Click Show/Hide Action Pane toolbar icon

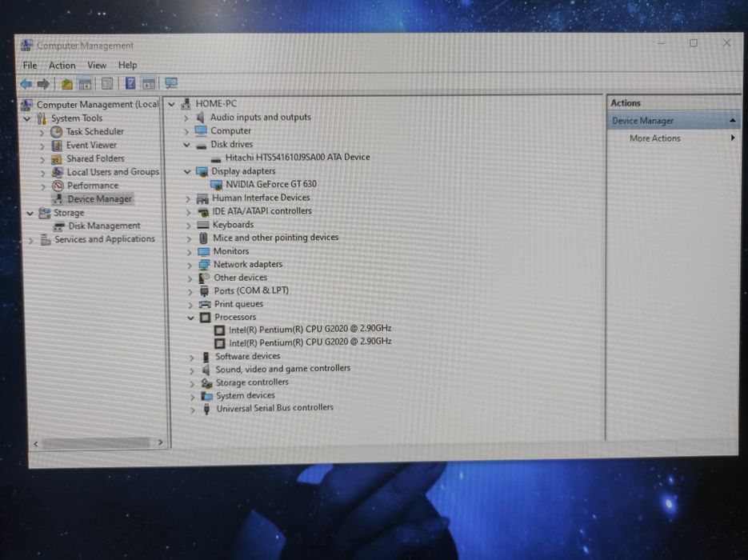[149, 84]
